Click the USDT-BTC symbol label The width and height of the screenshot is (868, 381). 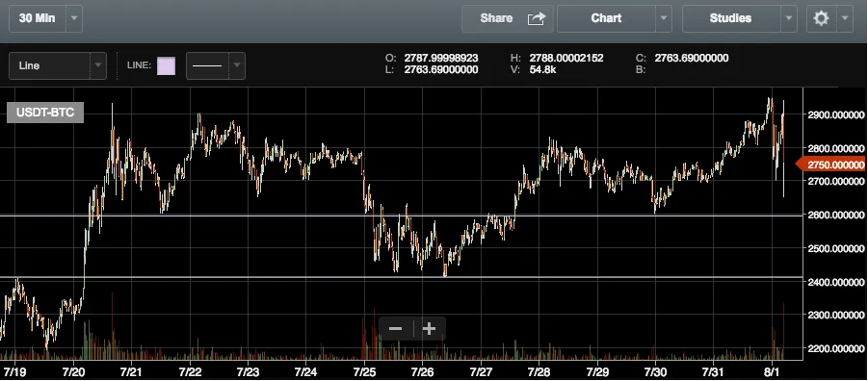(x=45, y=113)
